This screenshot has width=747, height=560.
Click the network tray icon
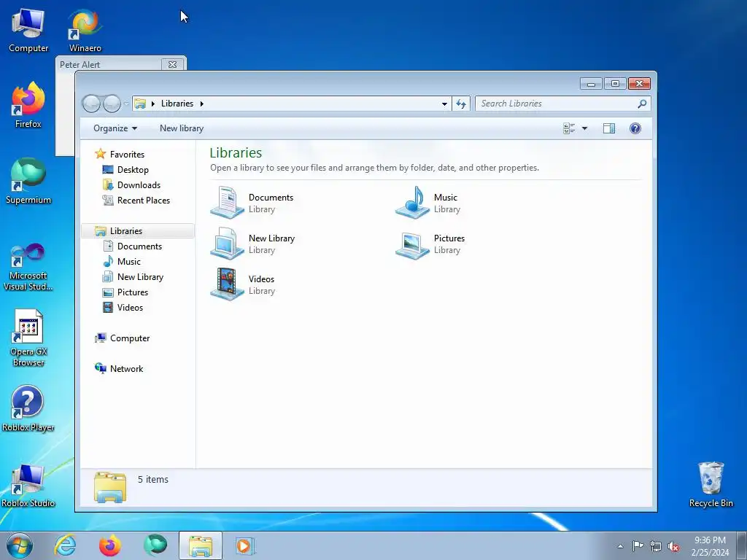[656, 546]
